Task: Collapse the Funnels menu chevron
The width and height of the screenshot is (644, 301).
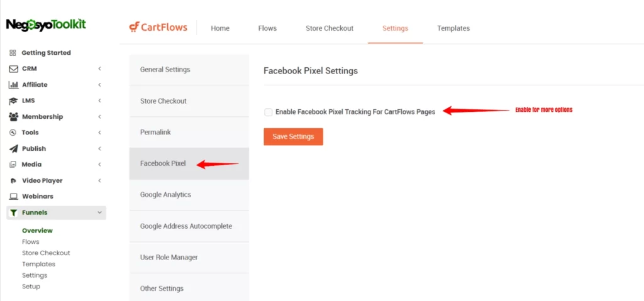Action: [99, 213]
